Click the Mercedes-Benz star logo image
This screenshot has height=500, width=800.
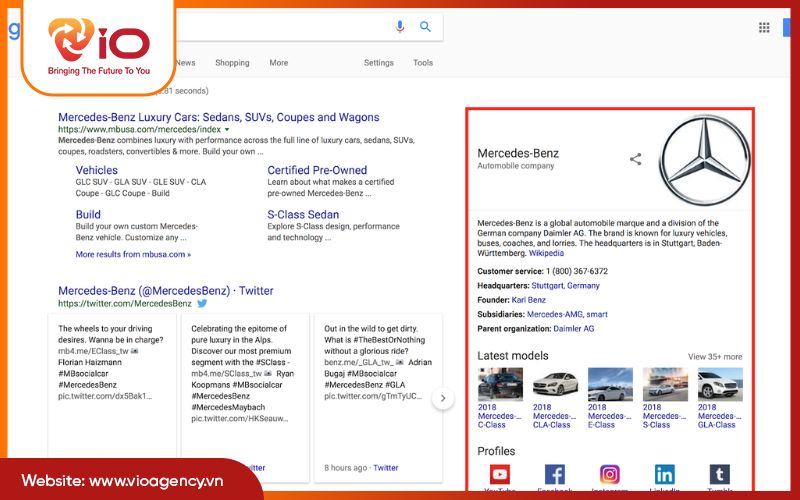click(702, 158)
